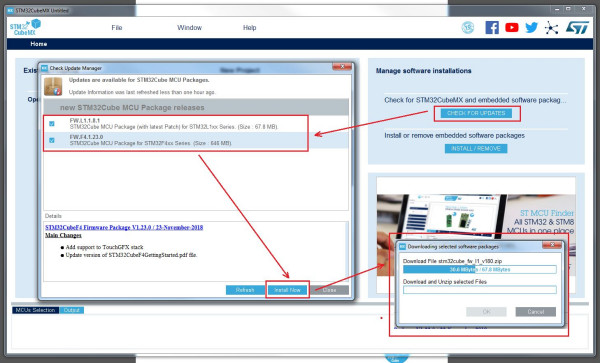
Task: Click the package box icon in Update Manager
Action: (53, 86)
